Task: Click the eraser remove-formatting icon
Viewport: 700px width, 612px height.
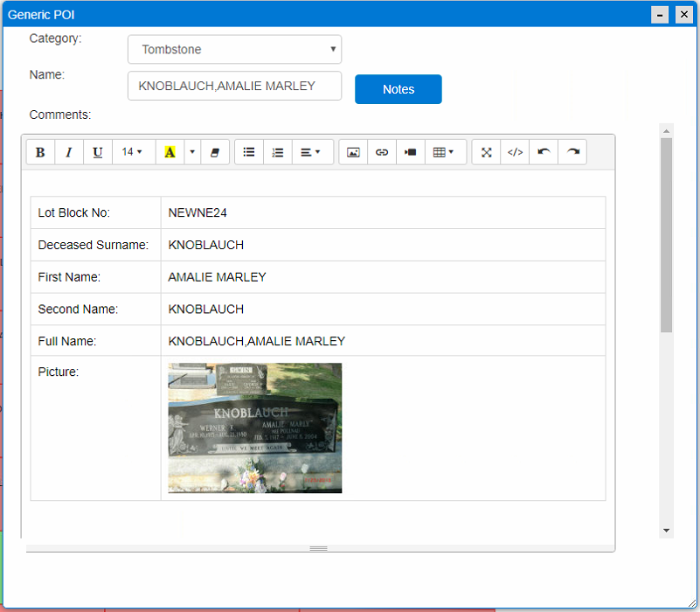Action: (215, 152)
